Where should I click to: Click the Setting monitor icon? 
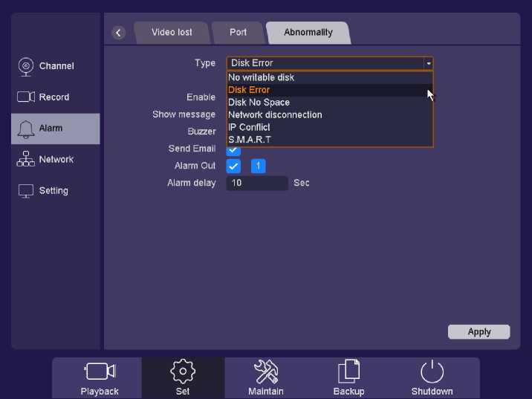tap(26, 191)
